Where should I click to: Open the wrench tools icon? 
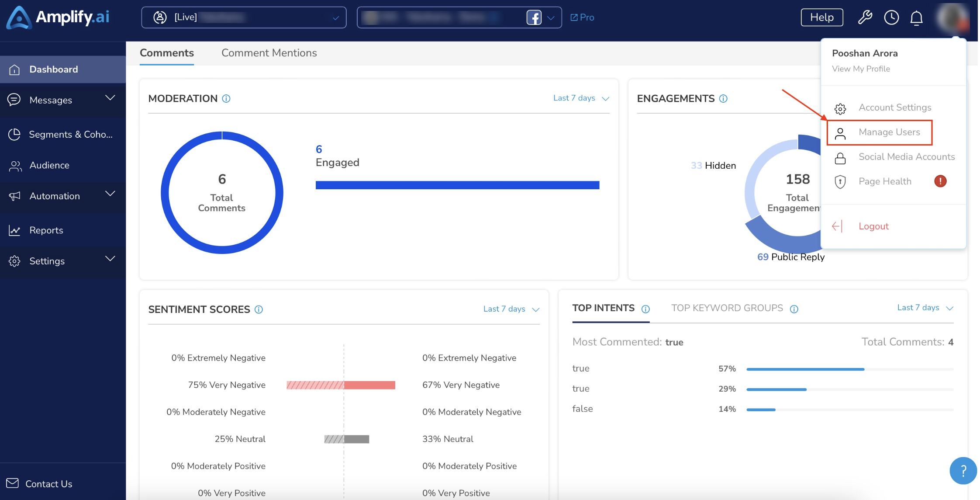(865, 17)
